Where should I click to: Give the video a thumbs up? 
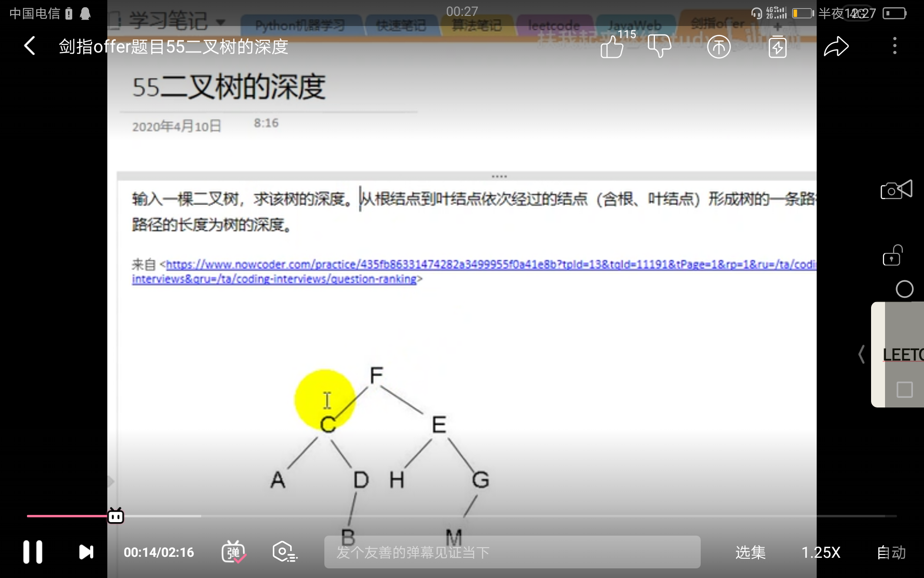tap(611, 46)
